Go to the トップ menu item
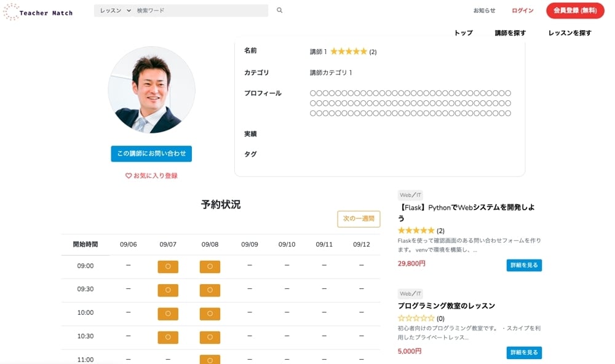Viewport: 615px width, 364px height. (463, 33)
